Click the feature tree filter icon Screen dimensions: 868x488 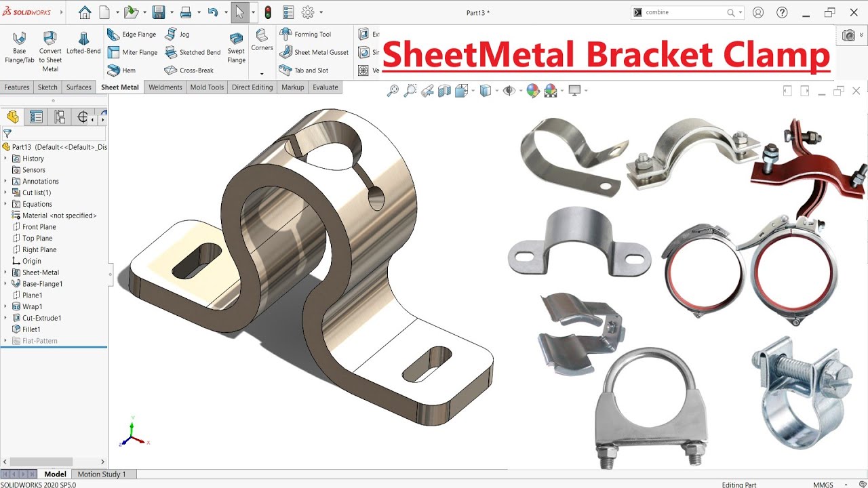click(7, 134)
